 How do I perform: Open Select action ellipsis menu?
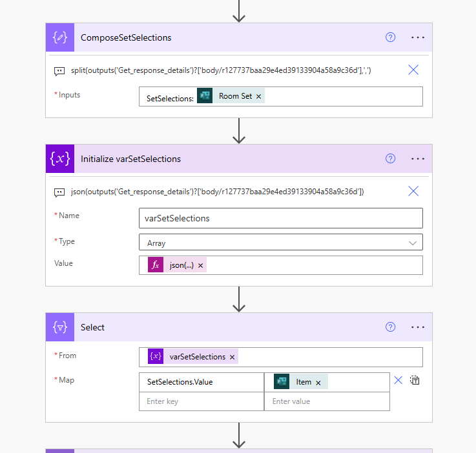pos(418,327)
